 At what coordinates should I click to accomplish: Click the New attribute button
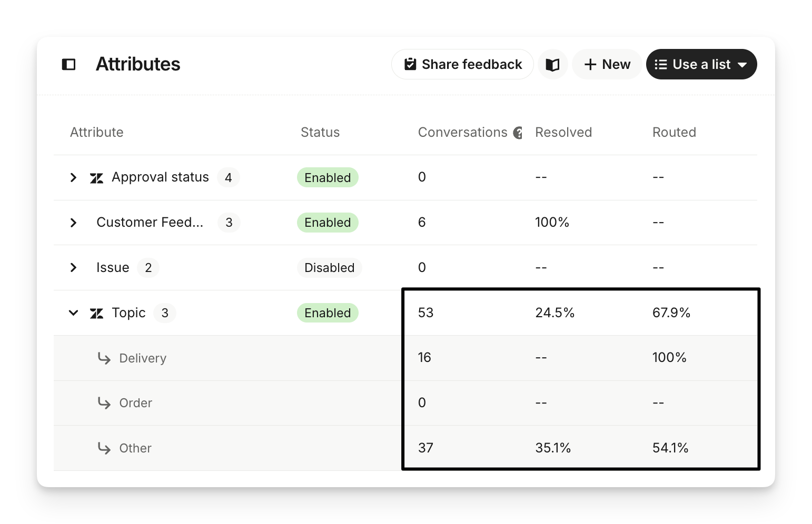[x=607, y=64]
